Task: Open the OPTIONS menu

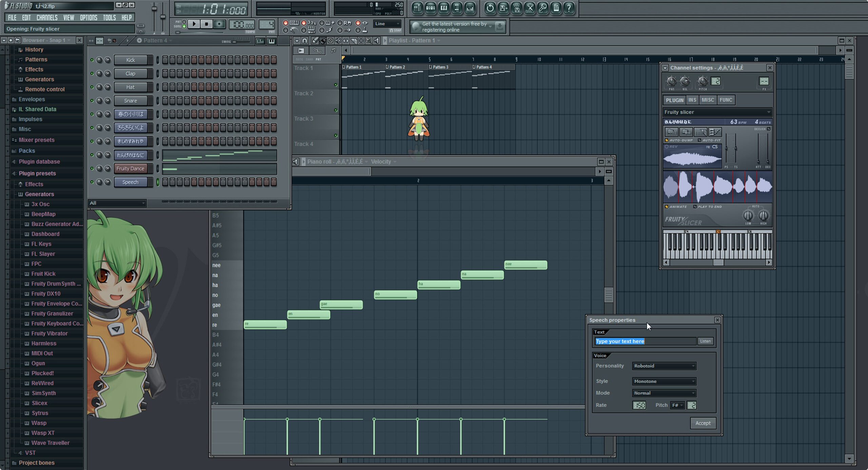Action: (x=88, y=18)
